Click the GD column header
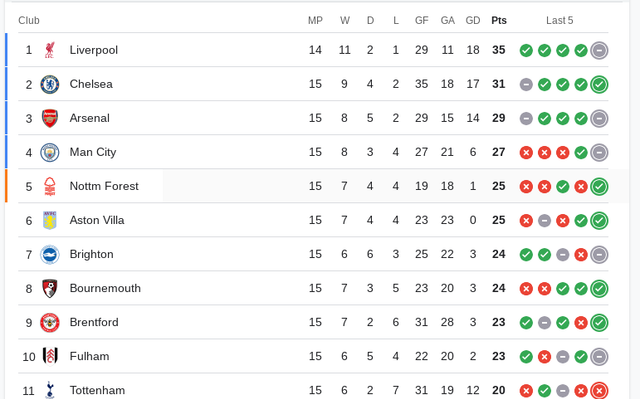This screenshot has width=640, height=399. pos(473,20)
